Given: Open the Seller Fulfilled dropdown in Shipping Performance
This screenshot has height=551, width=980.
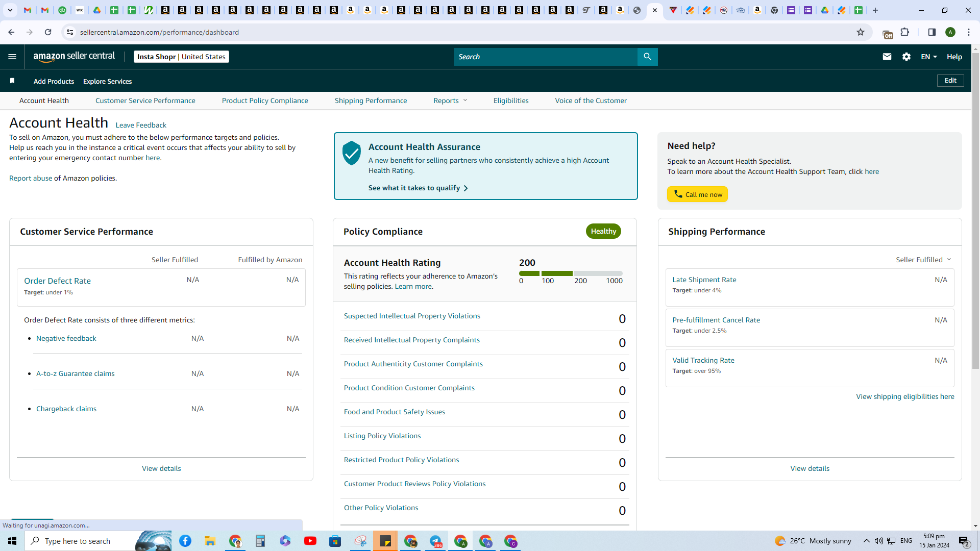Looking at the screenshot, I should pos(923,260).
